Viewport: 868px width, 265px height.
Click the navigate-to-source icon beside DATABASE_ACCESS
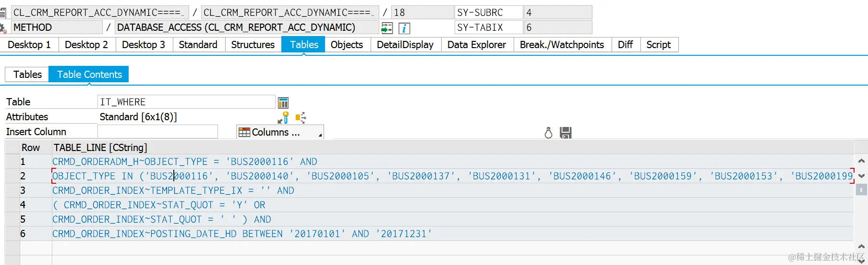pos(387,28)
